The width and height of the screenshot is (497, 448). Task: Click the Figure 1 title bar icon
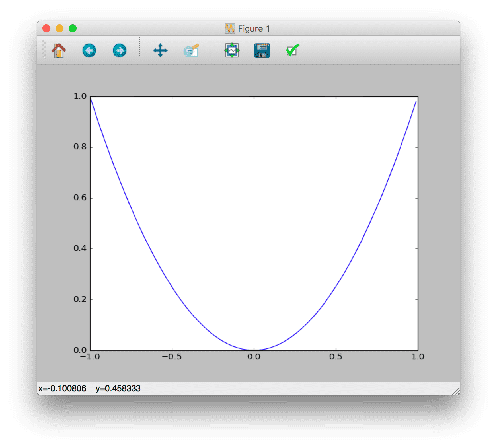[x=230, y=29]
